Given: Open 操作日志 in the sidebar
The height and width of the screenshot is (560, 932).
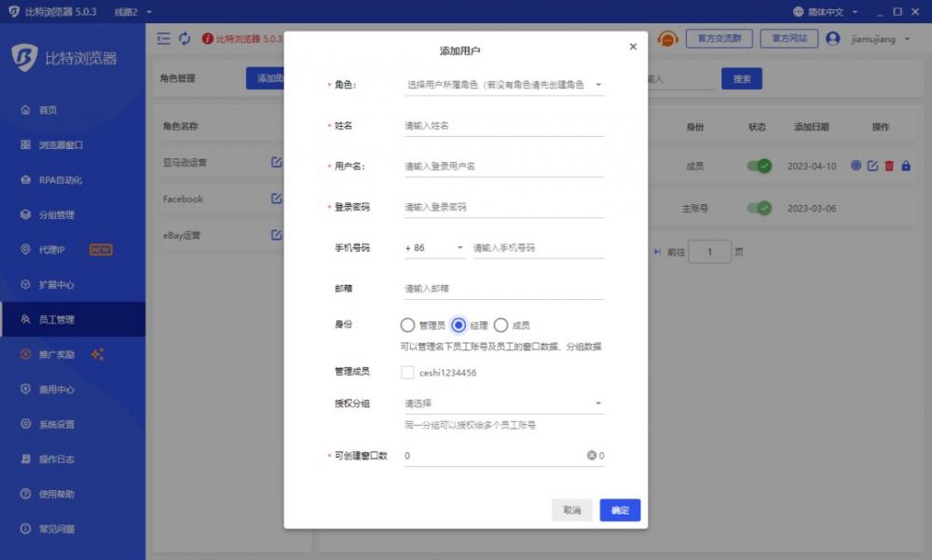Looking at the screenshot, I should 73,459.
